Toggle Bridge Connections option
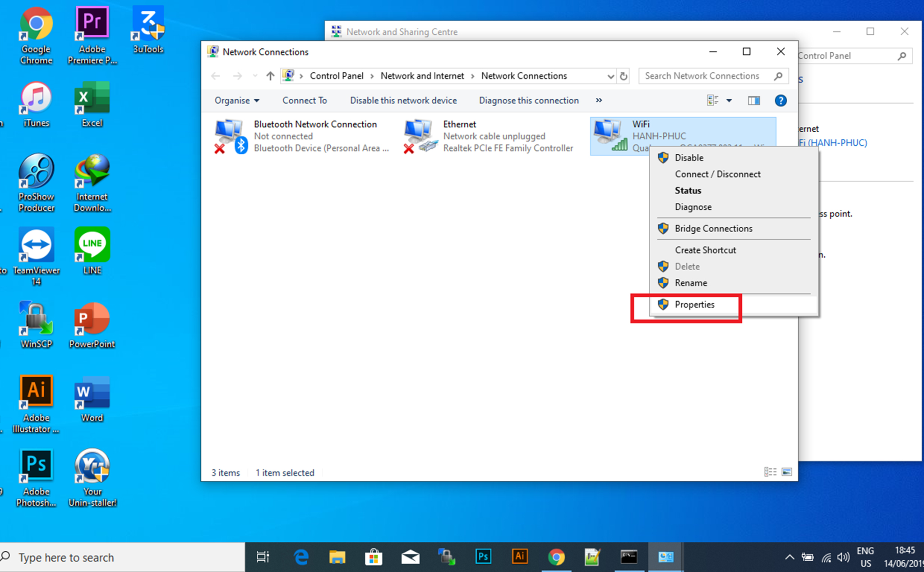This screenshot has height=572, width=924. [x=713, y=228]
